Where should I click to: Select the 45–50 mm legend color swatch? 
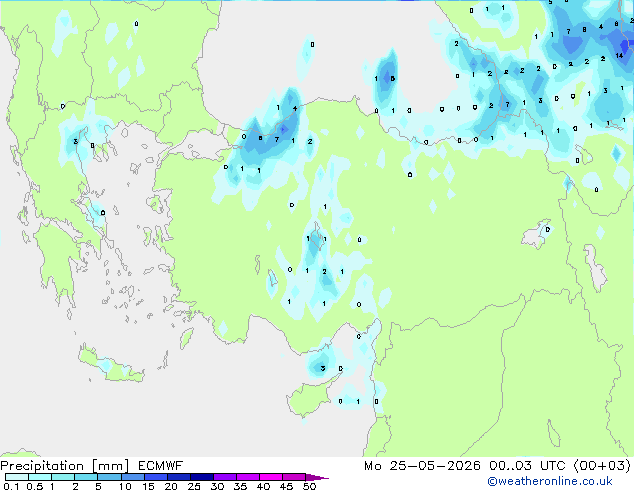click(x=294, y=477)
